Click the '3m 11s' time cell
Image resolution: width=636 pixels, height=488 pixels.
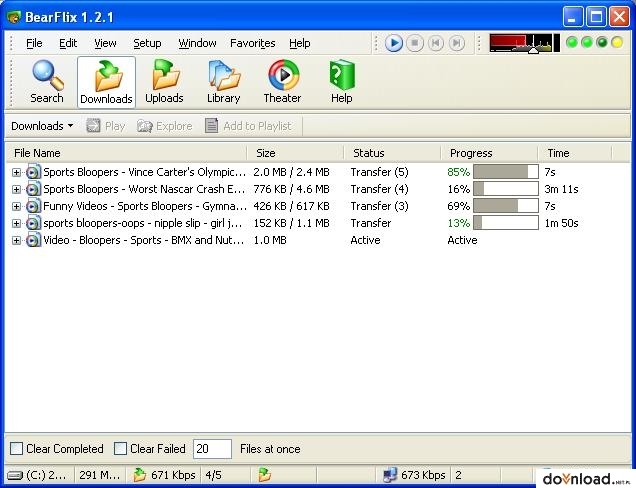click(x=561, y=189)
